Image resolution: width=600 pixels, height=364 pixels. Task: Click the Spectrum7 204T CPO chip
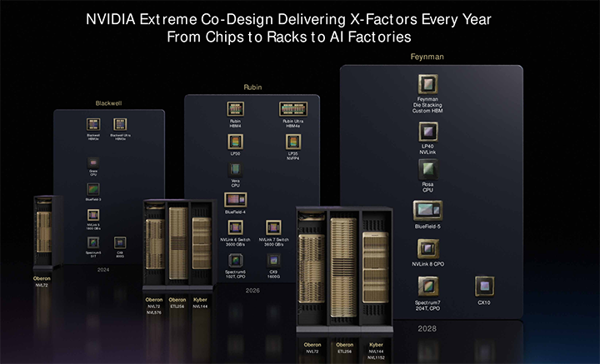[x=427, y=286]
